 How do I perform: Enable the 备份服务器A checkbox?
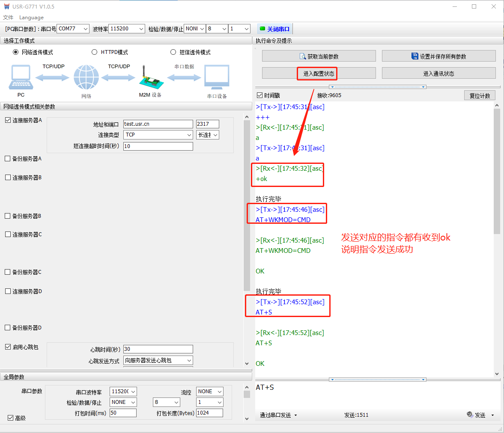coord(8,159)
